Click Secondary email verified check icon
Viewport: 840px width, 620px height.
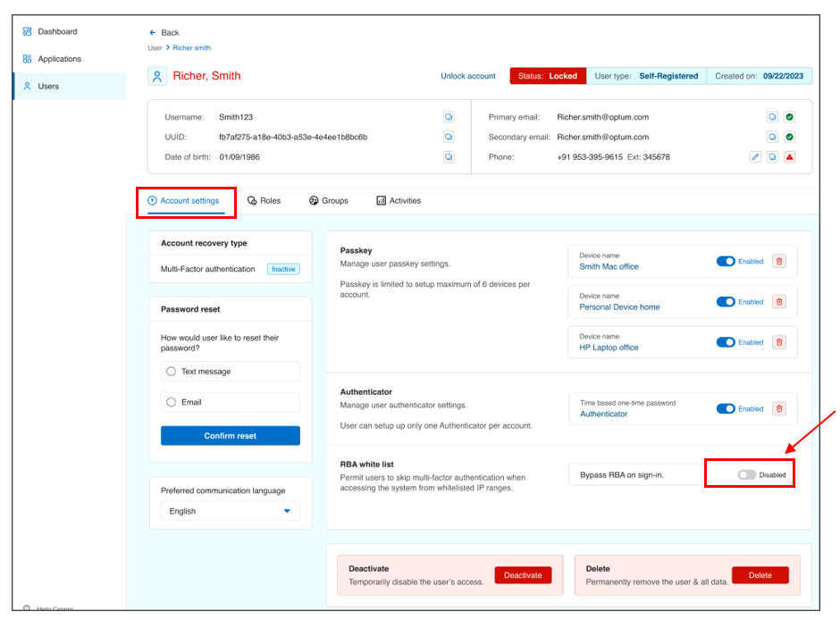click(x=789, y=137)
